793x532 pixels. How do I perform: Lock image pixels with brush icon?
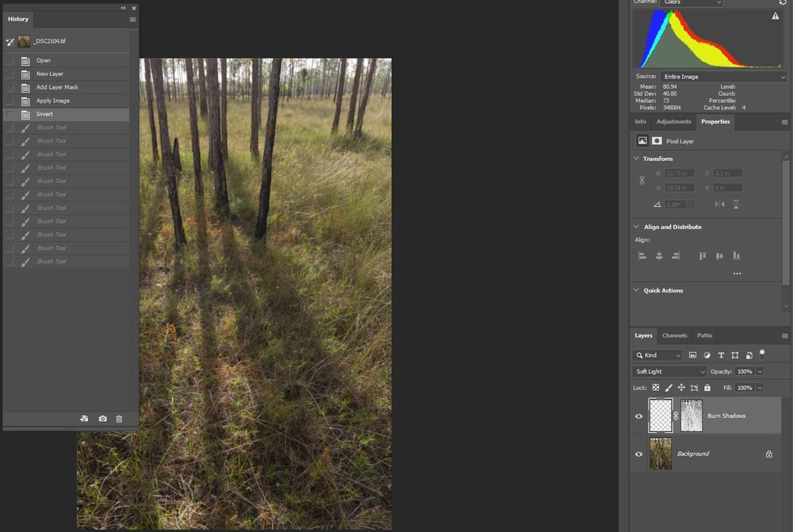click(668, 388)
